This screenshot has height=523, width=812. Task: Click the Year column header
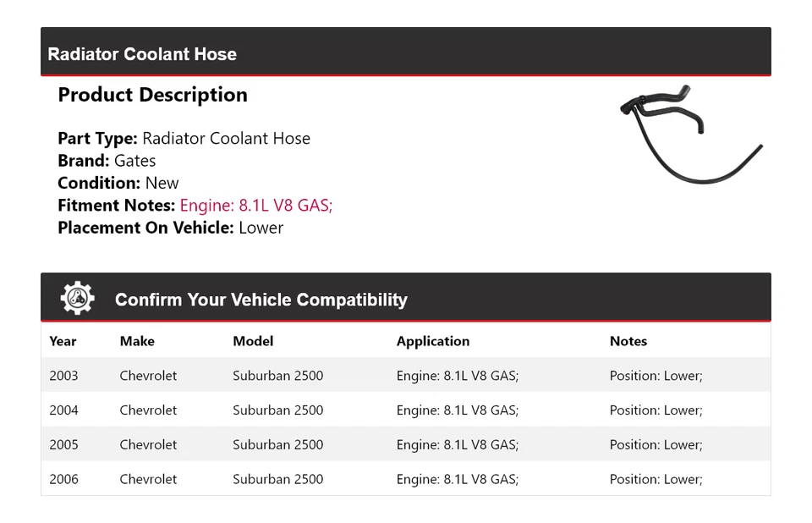(x=63, y=341)
